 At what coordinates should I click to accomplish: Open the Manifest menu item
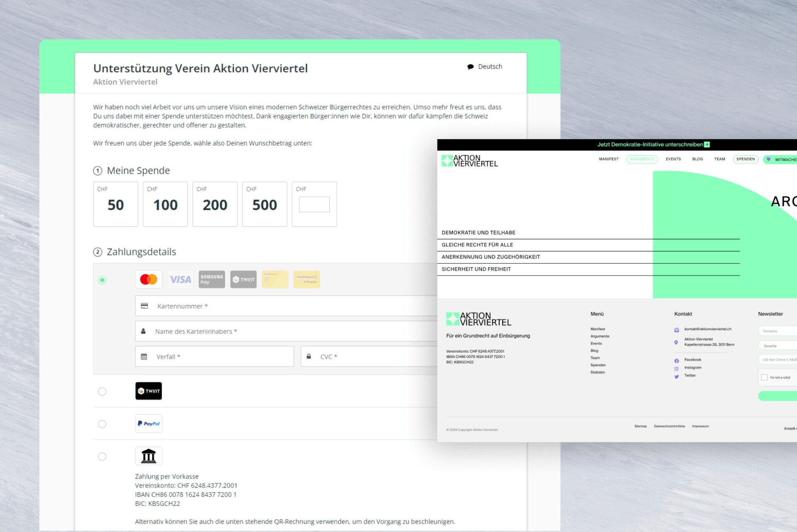point(609,159)
